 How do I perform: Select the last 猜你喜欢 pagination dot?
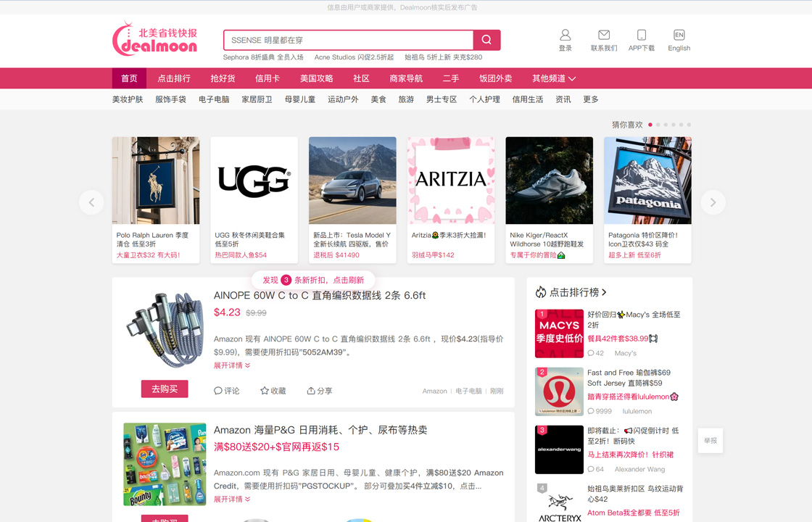[689, 125]
